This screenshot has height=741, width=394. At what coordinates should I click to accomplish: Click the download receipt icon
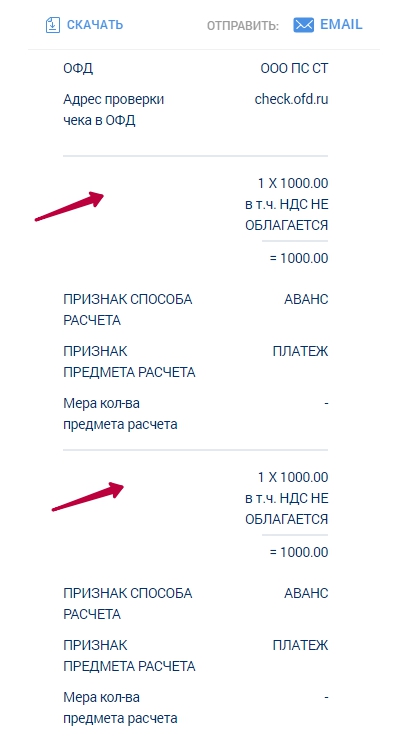52,25
